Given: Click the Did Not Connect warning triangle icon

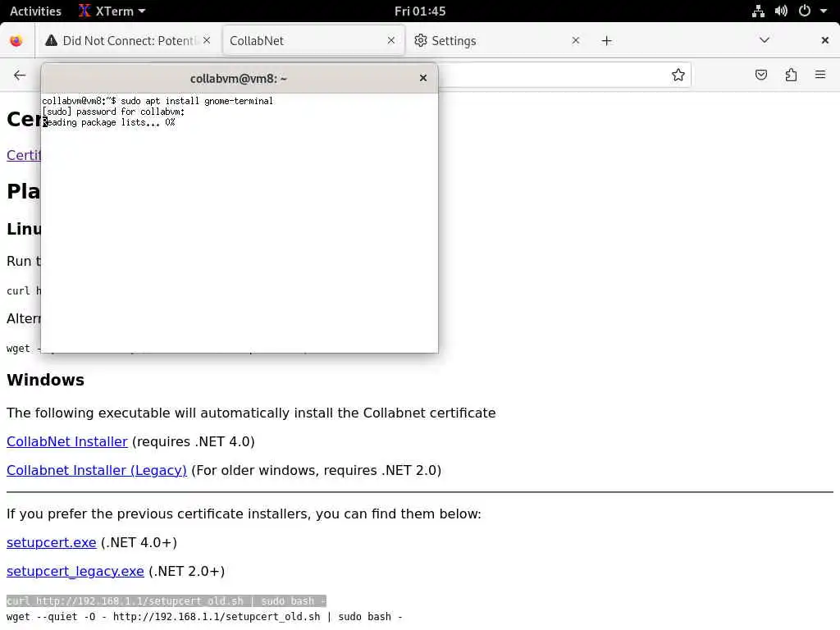Looking at the screenshot, I should point(51,40).
